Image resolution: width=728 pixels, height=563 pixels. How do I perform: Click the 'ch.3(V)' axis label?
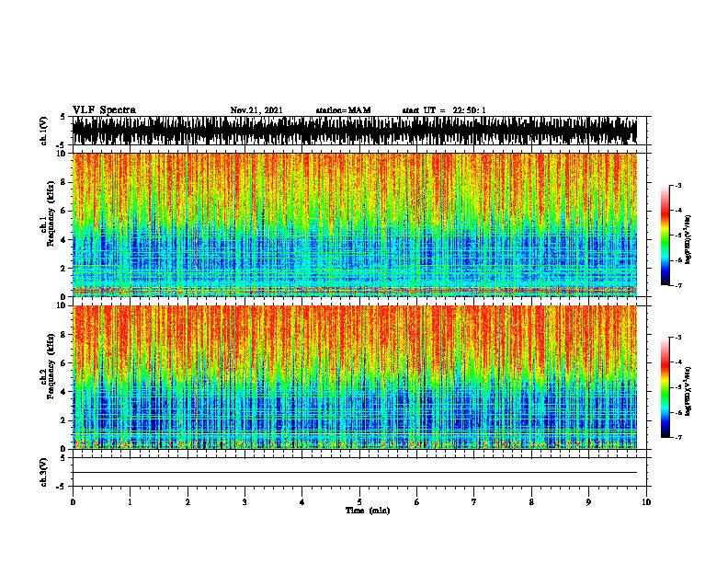(x=44, y=472)
